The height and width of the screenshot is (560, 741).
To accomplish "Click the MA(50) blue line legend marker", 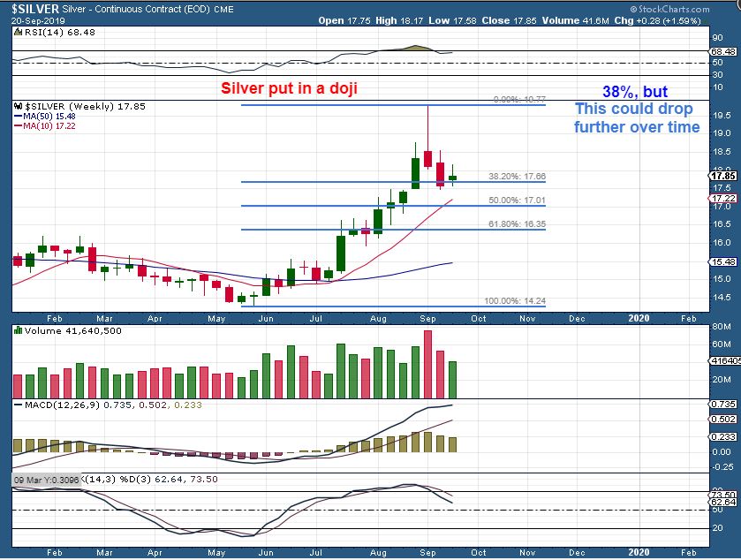I will coord(19,117).
